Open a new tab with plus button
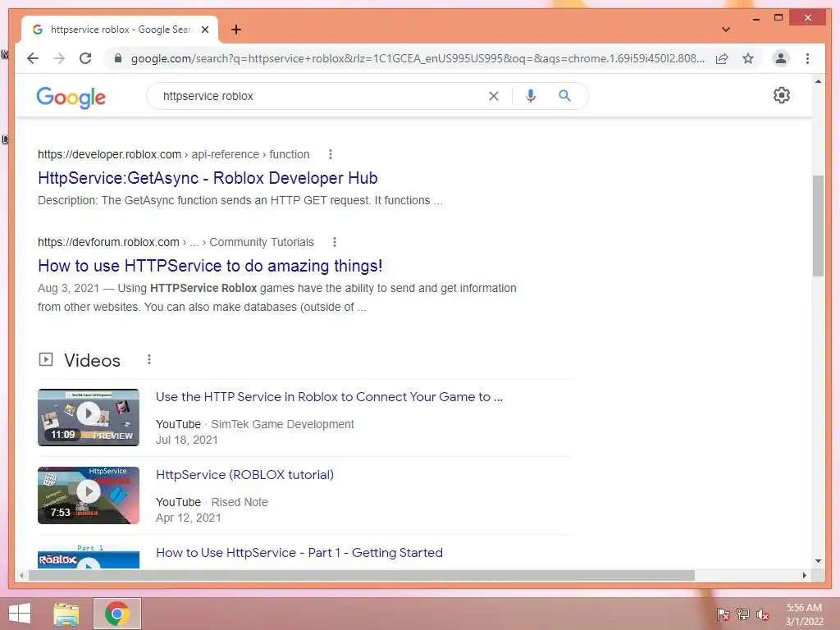This screenshot has height=630, width=840. click(236, 30)
